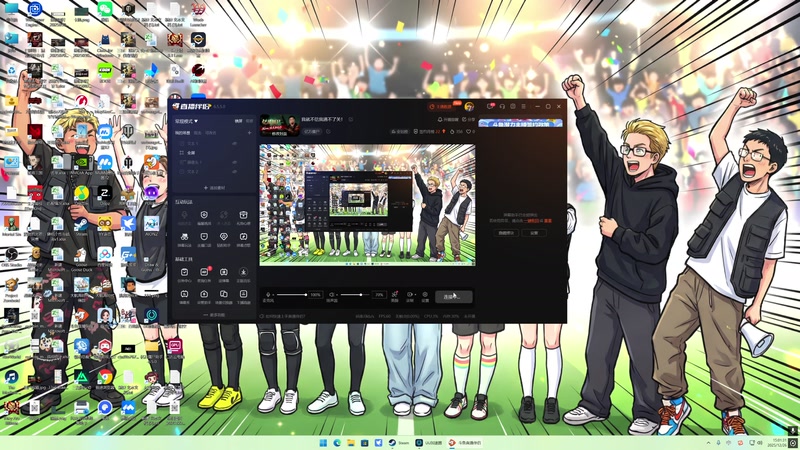Select the third scene tab in row
Screen dimensions: 800x450
coord(211,133)
